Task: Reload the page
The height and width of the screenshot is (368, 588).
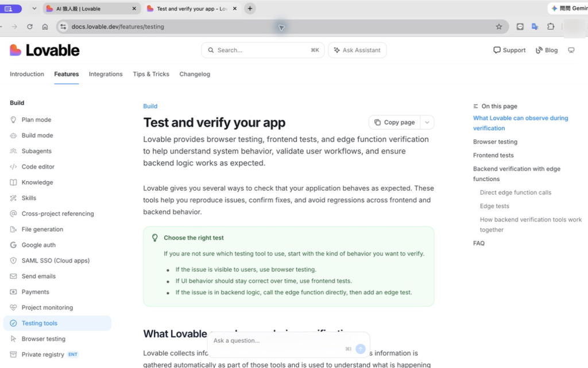Action: click(x=30, y=26)
